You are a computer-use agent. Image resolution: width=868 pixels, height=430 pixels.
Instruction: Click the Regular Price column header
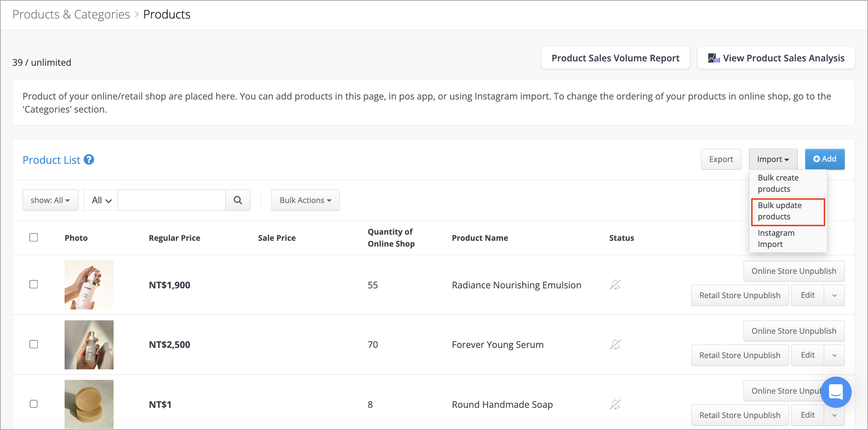tap(175, 238)
